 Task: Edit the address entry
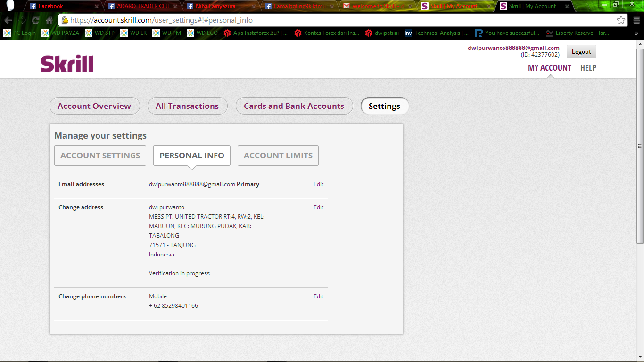pos(319,207)
